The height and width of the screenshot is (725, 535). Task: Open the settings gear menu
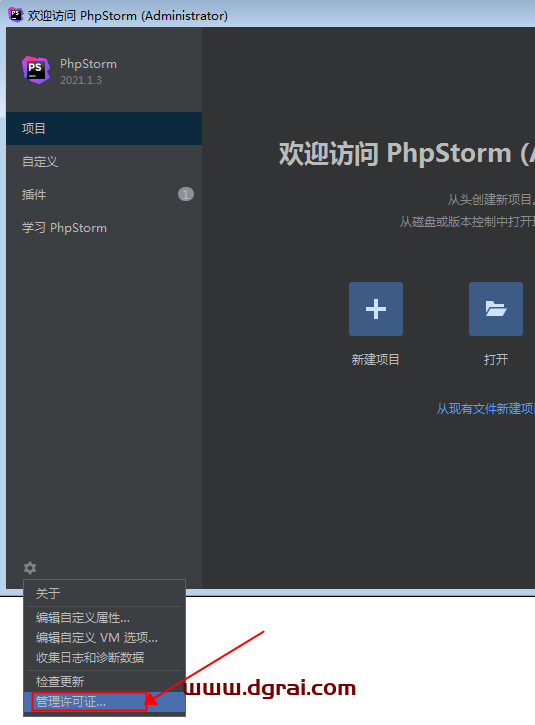click(x=30, y=567)
